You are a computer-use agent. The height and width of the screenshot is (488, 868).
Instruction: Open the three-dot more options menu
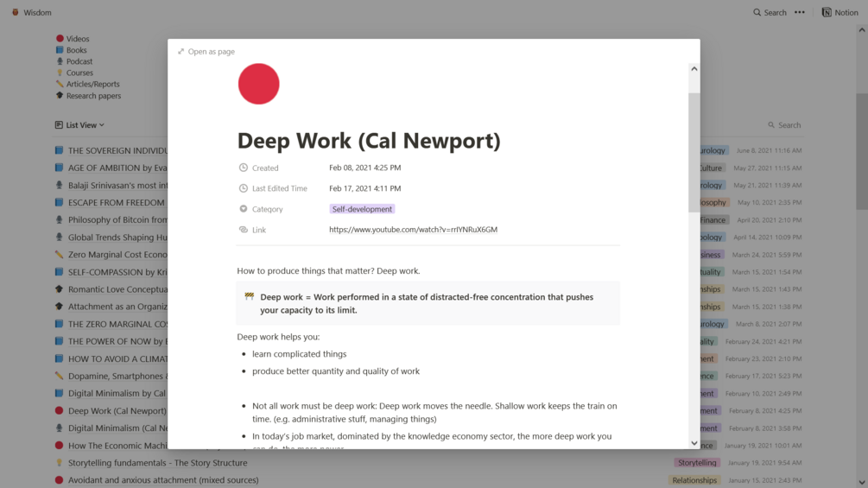click(800, 12)
